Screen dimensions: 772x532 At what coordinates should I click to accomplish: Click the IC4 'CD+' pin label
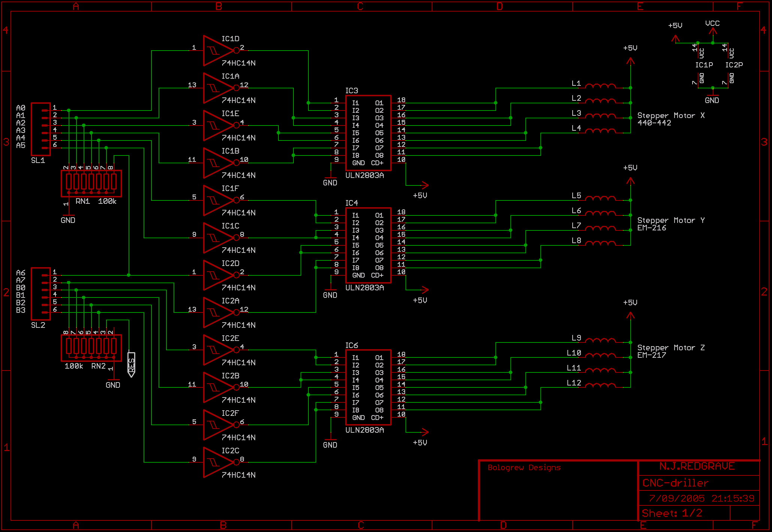pos(377,275)
